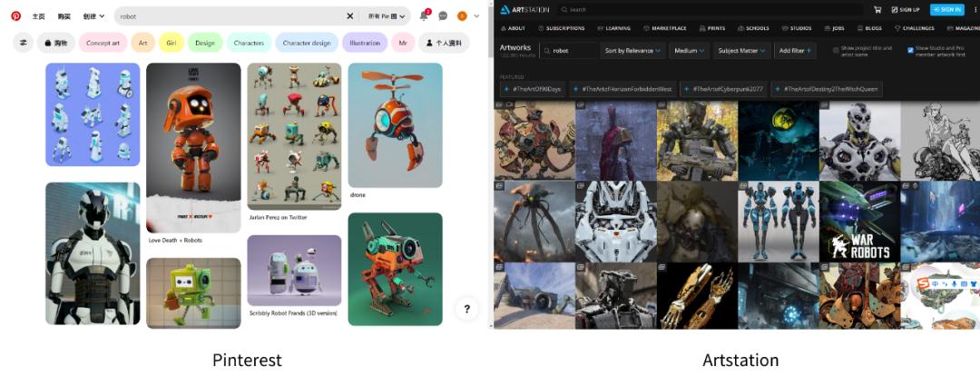Image resolution: width=980 pixels, height=386 pixels.
Task: Click the Pinterest logo icon
Action: [x=15, y=16]
